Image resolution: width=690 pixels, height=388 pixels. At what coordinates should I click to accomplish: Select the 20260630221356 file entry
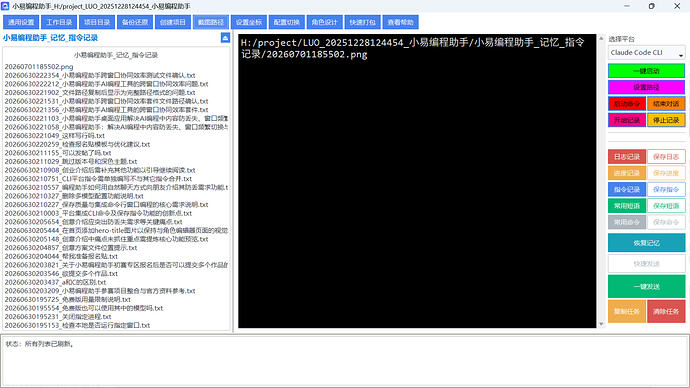point(106,110)
